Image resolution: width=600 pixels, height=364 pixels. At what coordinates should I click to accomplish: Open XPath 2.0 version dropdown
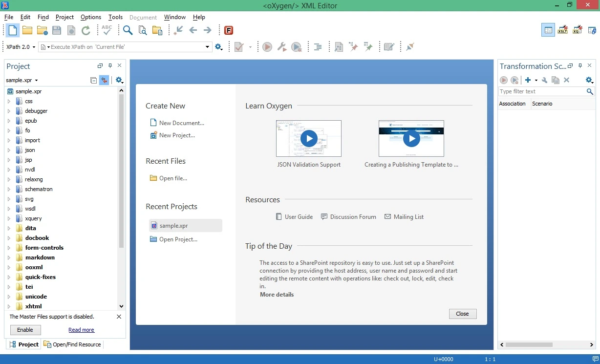21,47
